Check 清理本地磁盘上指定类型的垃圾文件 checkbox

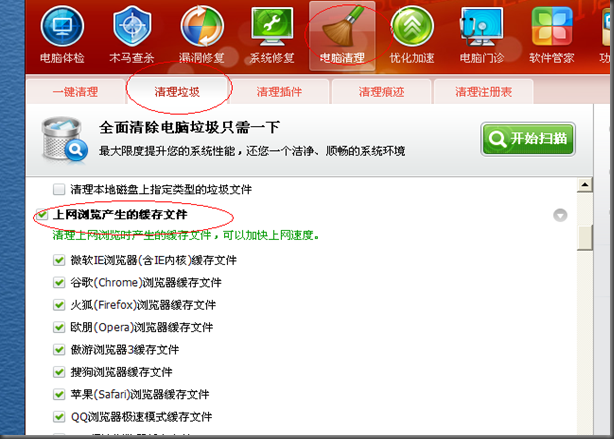59,190
